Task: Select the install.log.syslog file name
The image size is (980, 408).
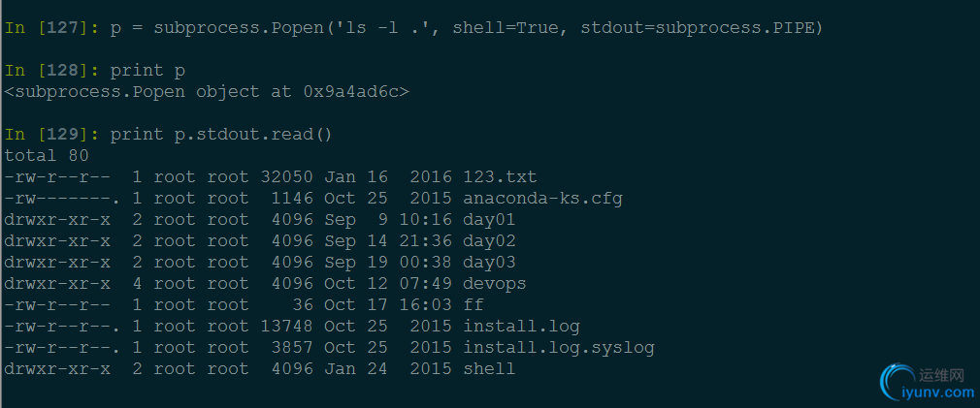Action: (x=559, y=348)
